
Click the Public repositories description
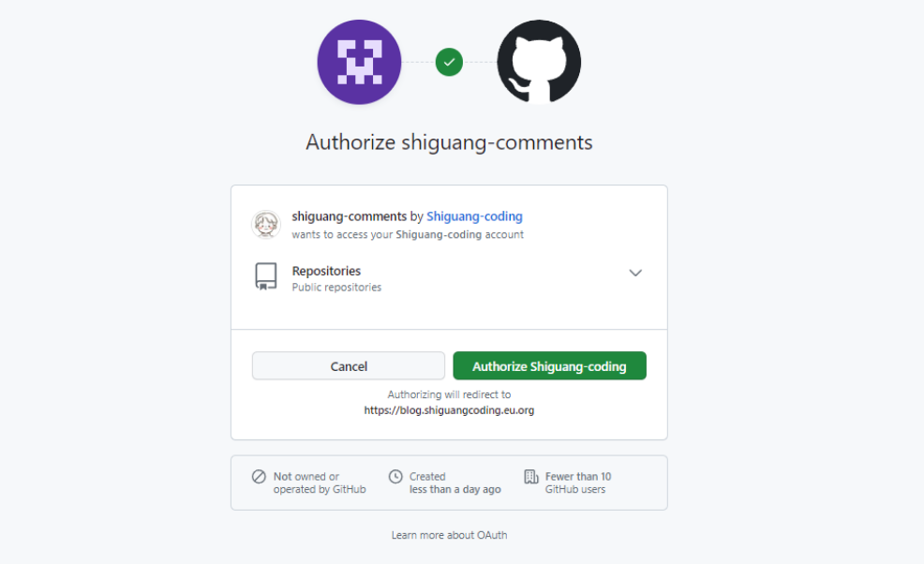(336, 287)
